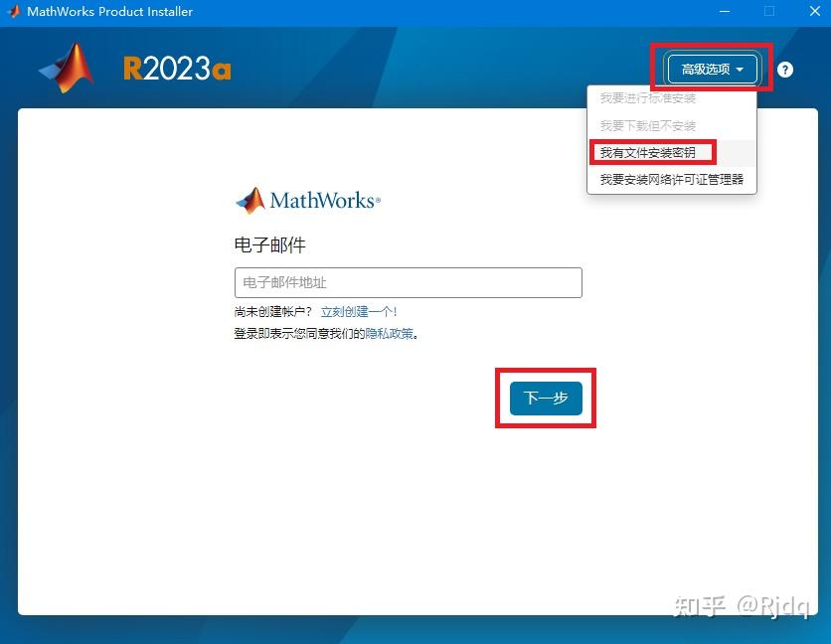Click the R2023a version wordmark

tap(176, 69)
